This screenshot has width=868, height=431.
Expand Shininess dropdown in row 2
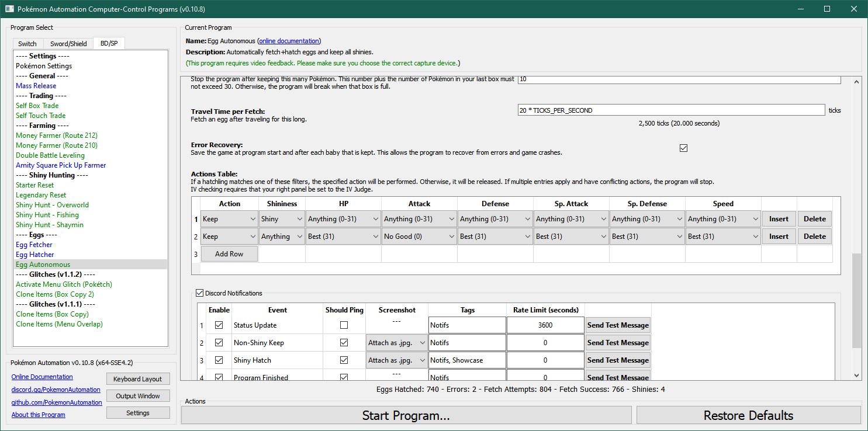click(282, 237)
